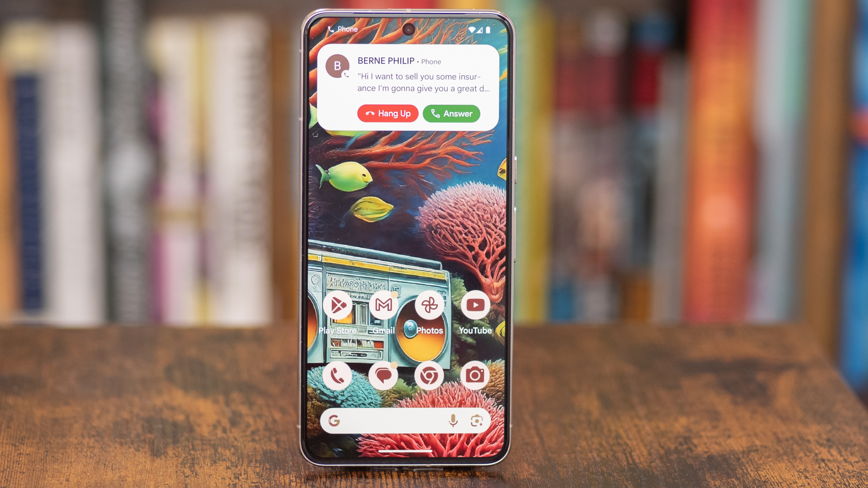The width and height of the screenshot is (868, 488).
Task: View WiFi signal status indicator
Action: pyautogui.click(x=471, y=30)
